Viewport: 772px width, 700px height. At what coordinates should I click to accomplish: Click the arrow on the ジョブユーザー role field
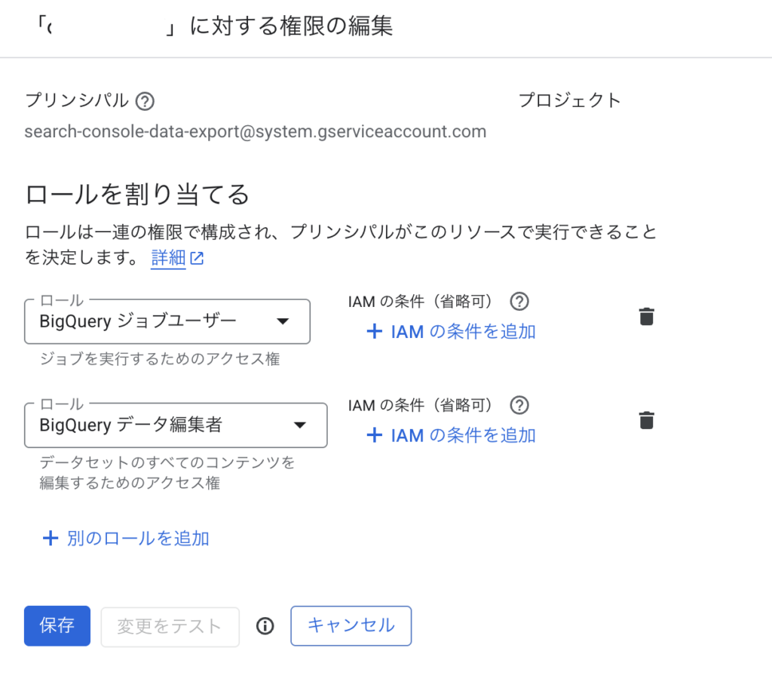[x=283, y=321]
